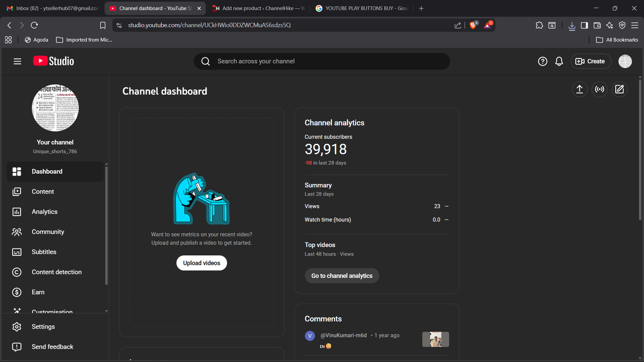Open Settings in the sidebar
Screen dimensions: 644x362
(43, 327)
